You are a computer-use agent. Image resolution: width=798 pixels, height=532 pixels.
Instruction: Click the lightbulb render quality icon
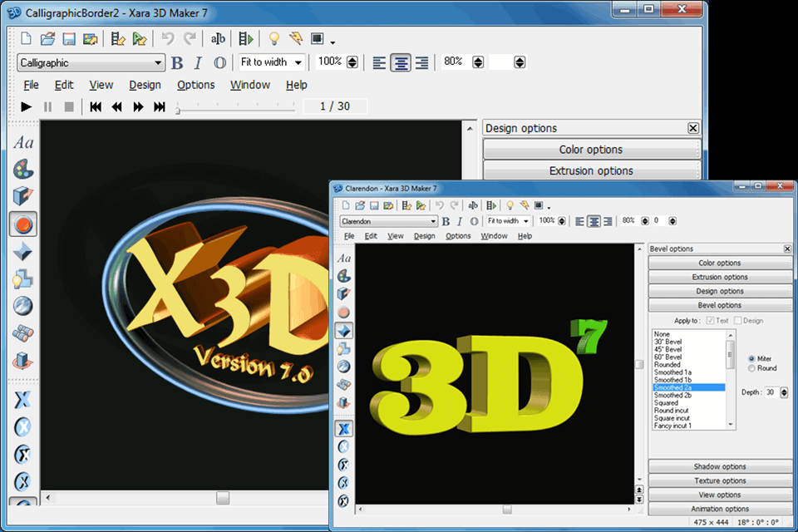274,38
